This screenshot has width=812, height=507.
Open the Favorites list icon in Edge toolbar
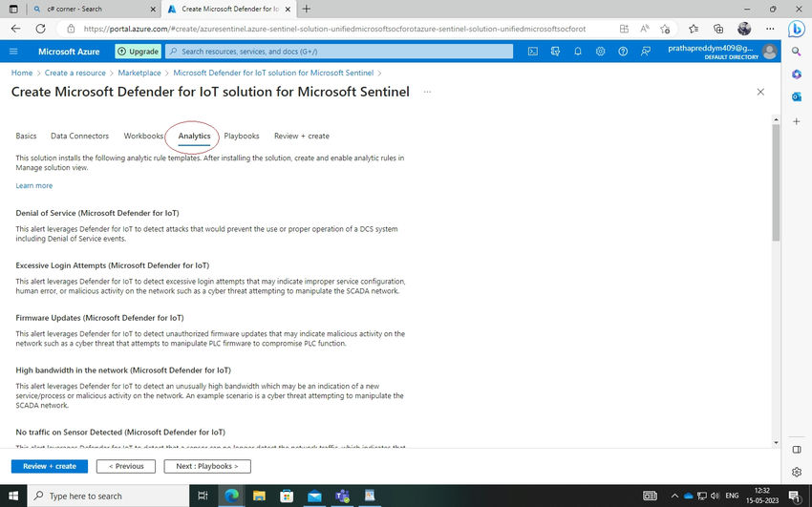(x=694, y=29)
